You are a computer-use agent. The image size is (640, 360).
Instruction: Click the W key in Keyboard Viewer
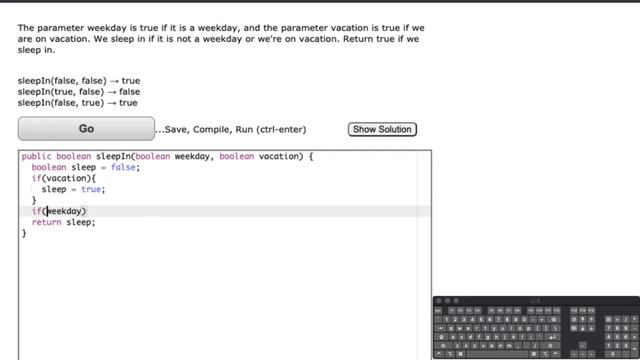pos(460,329)
